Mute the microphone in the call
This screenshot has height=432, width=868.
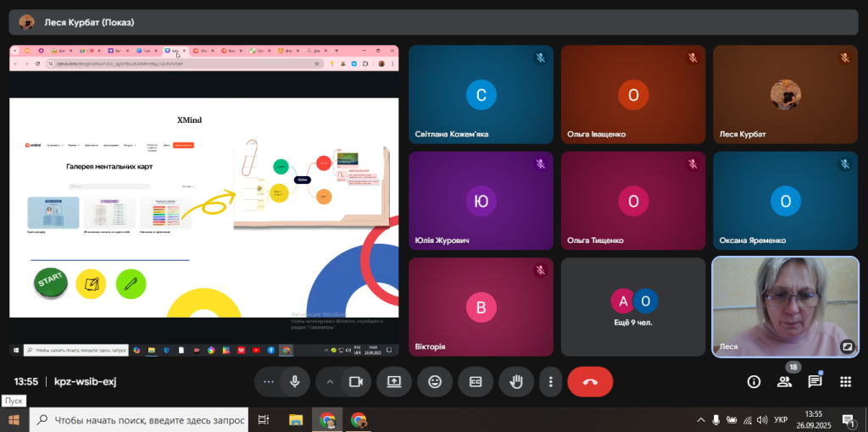tap(294, 381)
